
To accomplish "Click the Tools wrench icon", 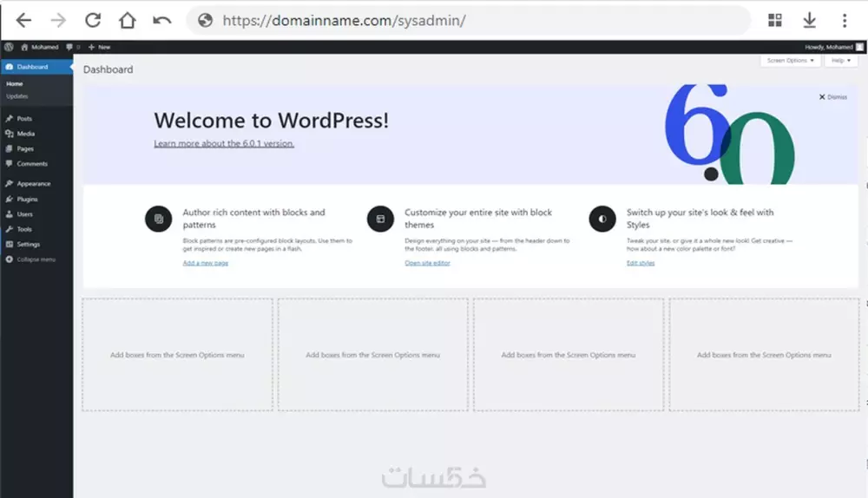I will coord(10,228).
